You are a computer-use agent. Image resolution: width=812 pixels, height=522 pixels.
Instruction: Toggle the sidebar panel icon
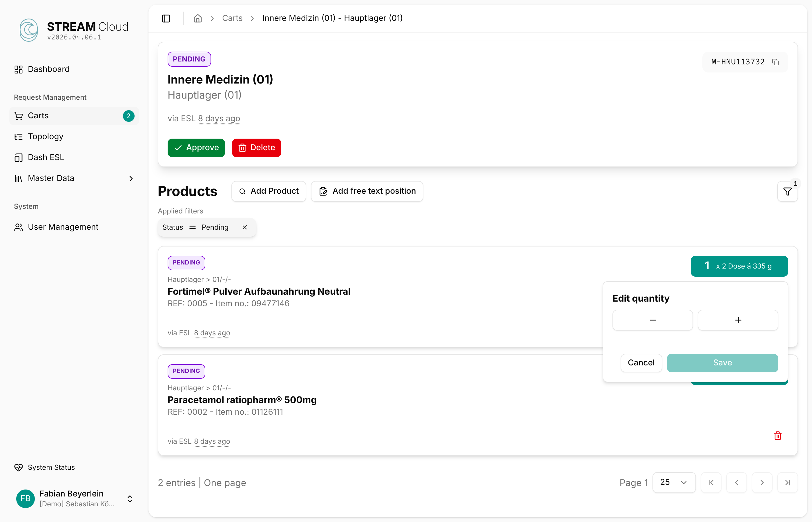(x=166, y=18)
